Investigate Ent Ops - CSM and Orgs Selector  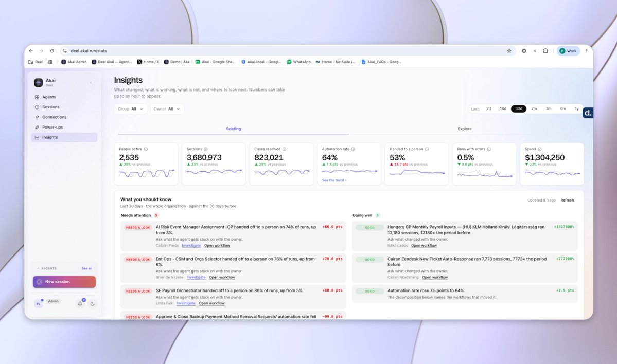click(196, 277)
